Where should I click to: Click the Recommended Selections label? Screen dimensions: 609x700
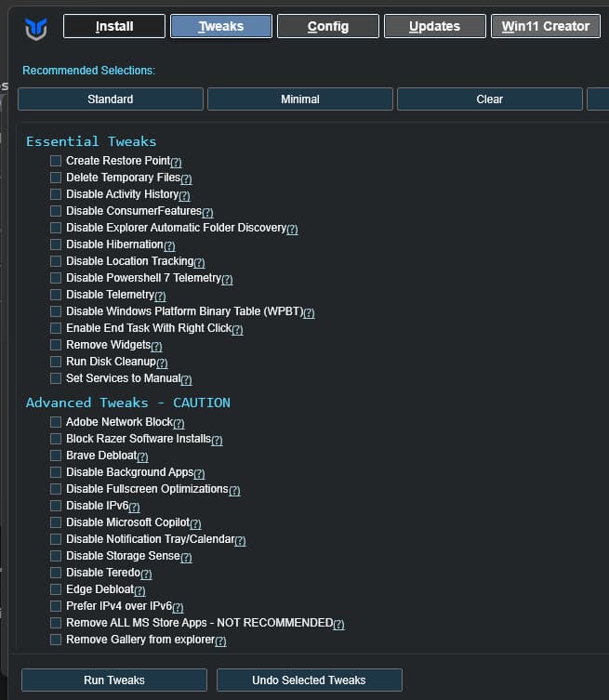(x=89, y=71)
